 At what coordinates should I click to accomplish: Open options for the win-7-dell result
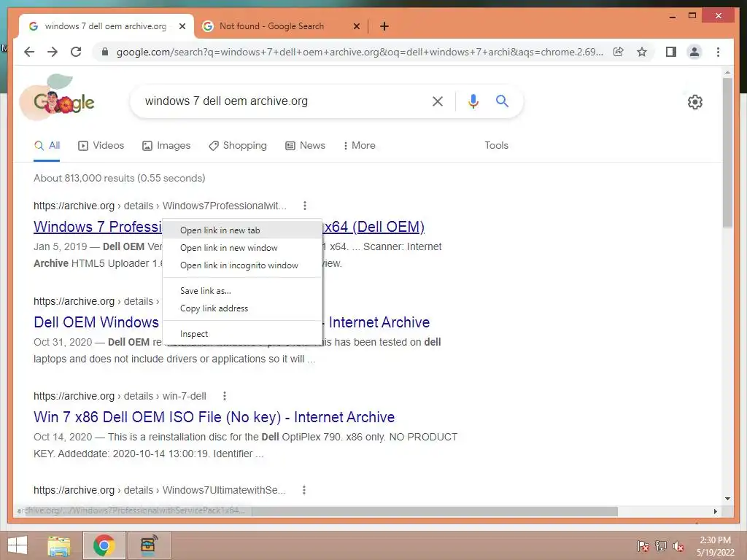coord(225,396)
